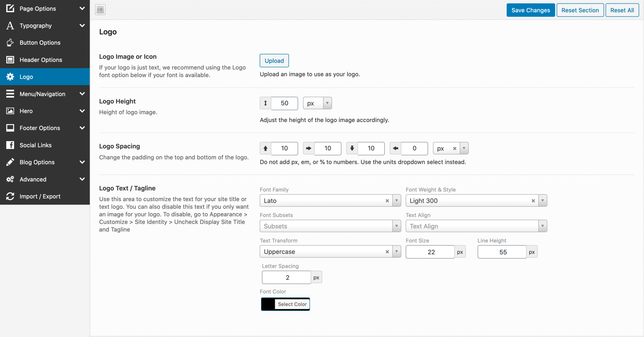644x337 pixels.
Task: Click the Menu/Navigation hamburger icon
Action: coord(10,94)
